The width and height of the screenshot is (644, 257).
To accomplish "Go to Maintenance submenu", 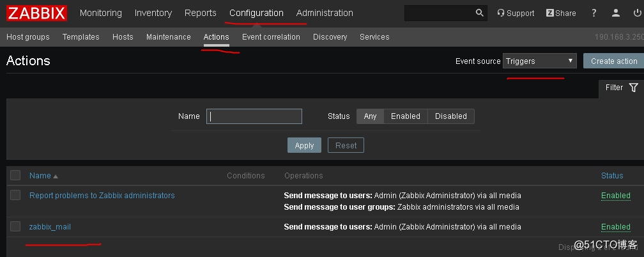I will (x=169, y=37).
